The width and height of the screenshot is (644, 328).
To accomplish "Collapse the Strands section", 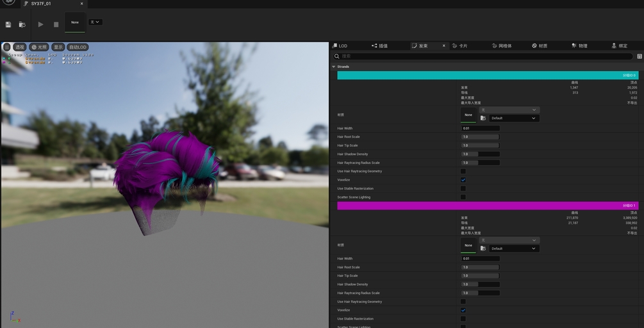I will click(x=334, y=67).
